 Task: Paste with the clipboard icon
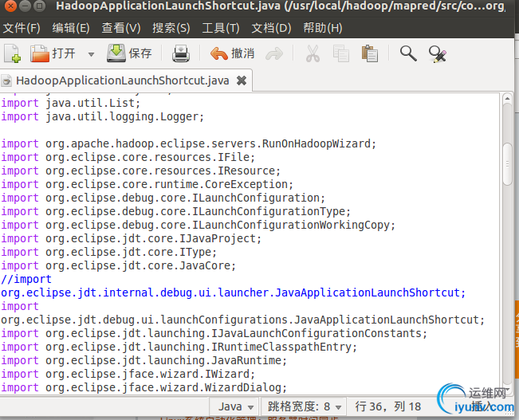(370, 53)
